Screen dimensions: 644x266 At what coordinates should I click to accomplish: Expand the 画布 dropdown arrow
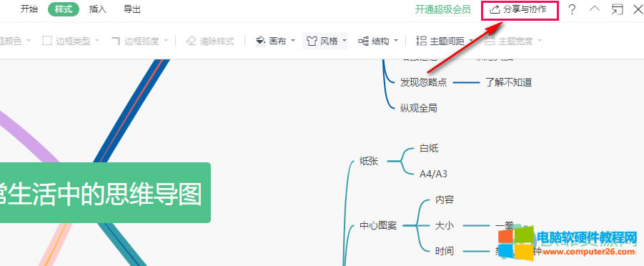pyautogui.click(x=293, y=41)
